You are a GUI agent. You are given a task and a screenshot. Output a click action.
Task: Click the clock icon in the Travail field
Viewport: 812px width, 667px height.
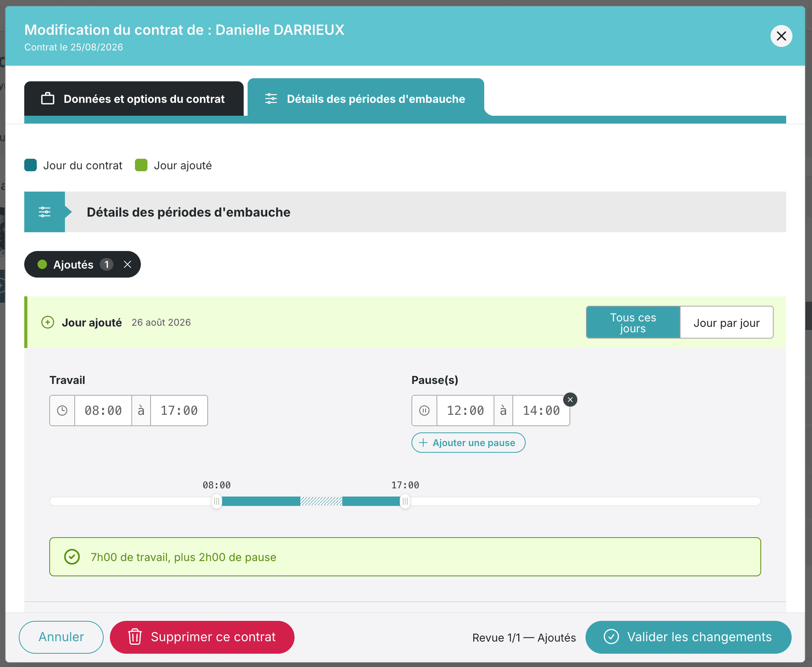point(62,411)
